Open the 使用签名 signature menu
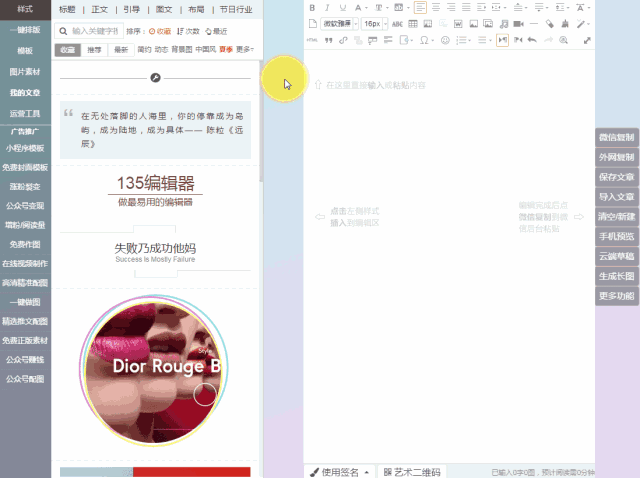Image resolution: width=640 pixels, height=478 pixels. tap(340, 472)
